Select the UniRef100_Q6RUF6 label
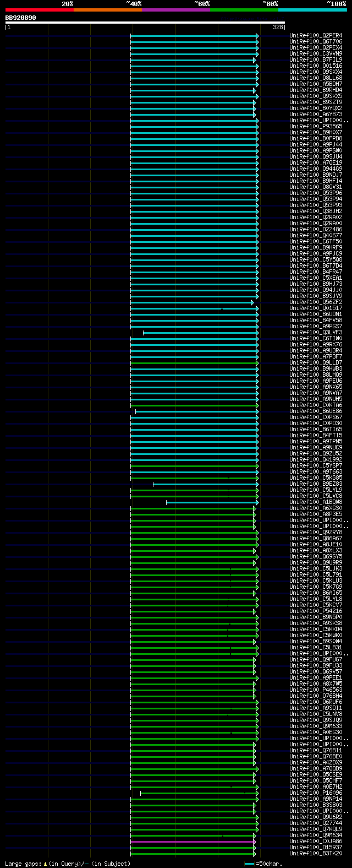The height and width of the screenshot is (868, 352). [x=316, y=702]
